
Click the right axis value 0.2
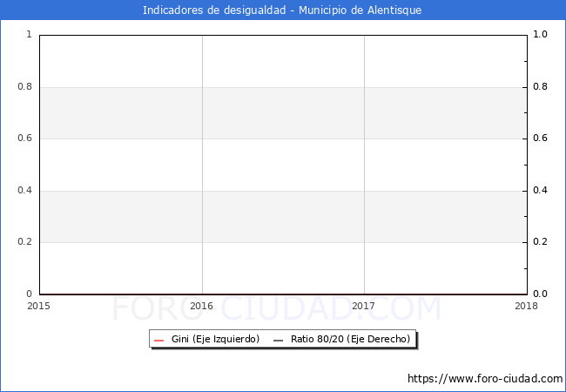pyautogui.click(x=541, y=241)
